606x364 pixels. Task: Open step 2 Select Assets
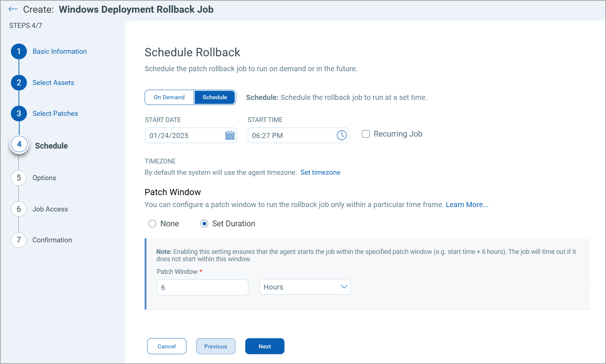pyautogui.click(x=53, y=82)
